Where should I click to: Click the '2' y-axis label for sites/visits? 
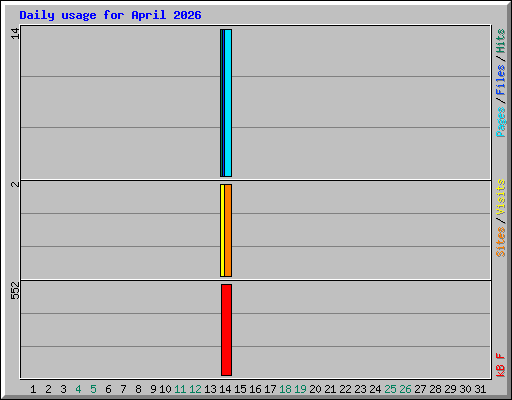click(15, 184)
